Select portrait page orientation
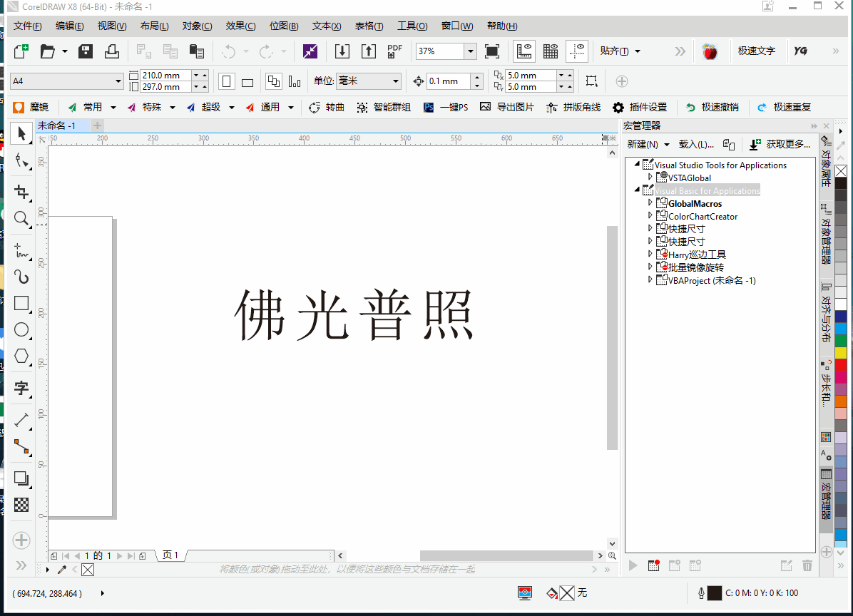Viewport: 853px width, 616px height. click(x=227, y=81)
